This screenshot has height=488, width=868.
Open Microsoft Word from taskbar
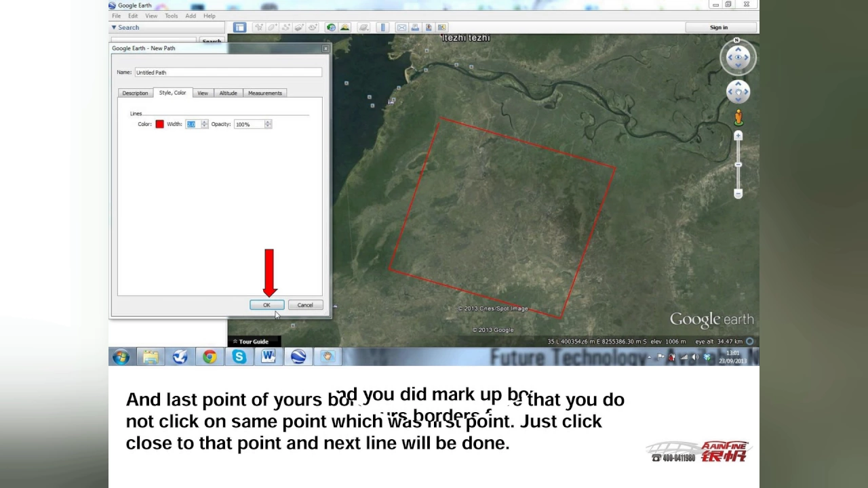tap(269, 357)
